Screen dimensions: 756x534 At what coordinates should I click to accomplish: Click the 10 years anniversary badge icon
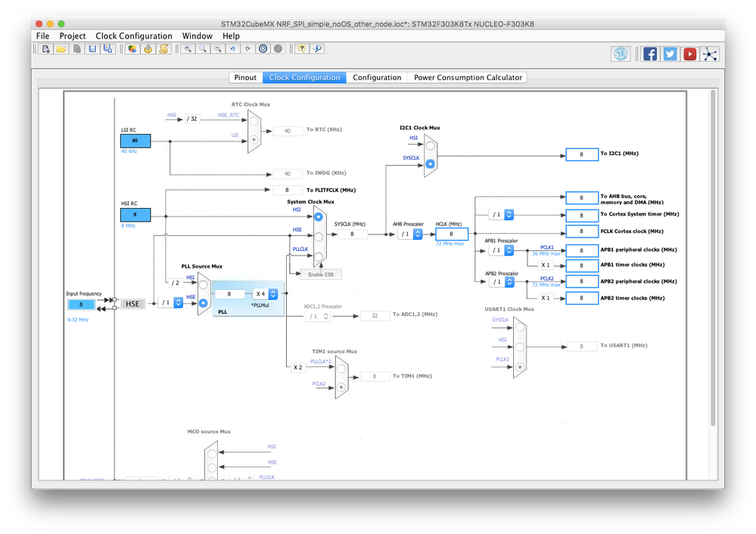(x=621, y=54)
